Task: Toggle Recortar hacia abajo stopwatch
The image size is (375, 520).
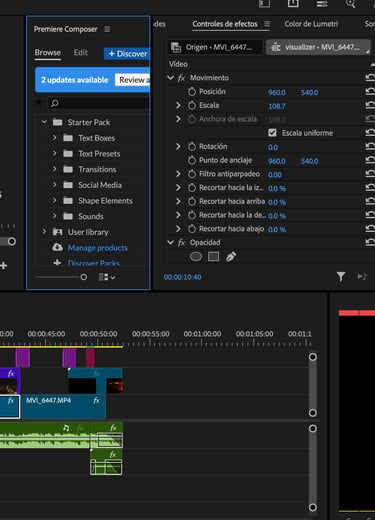Action: [192, 229]
